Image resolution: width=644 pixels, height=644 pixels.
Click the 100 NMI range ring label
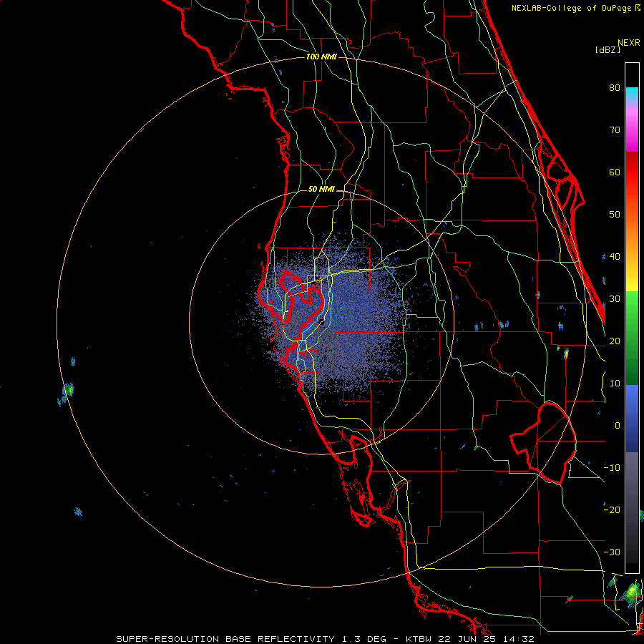(321, 57)
